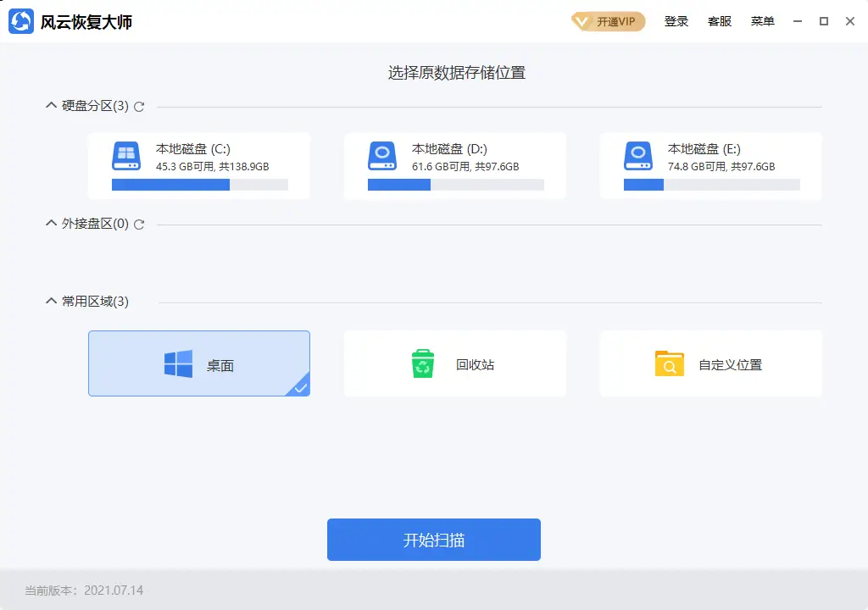Collapse the 外接盘区(0) section
Viewport: 868px width, 610px height.
click(x=51, y=224)
